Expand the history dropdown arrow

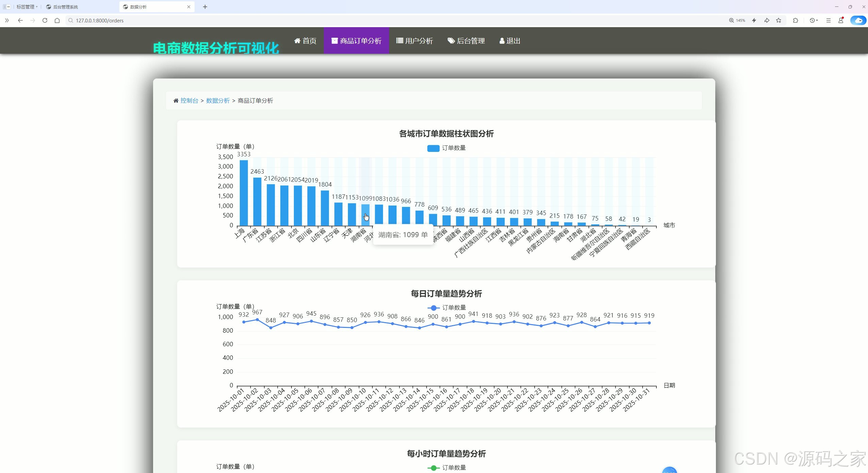(x=817, y=20)
